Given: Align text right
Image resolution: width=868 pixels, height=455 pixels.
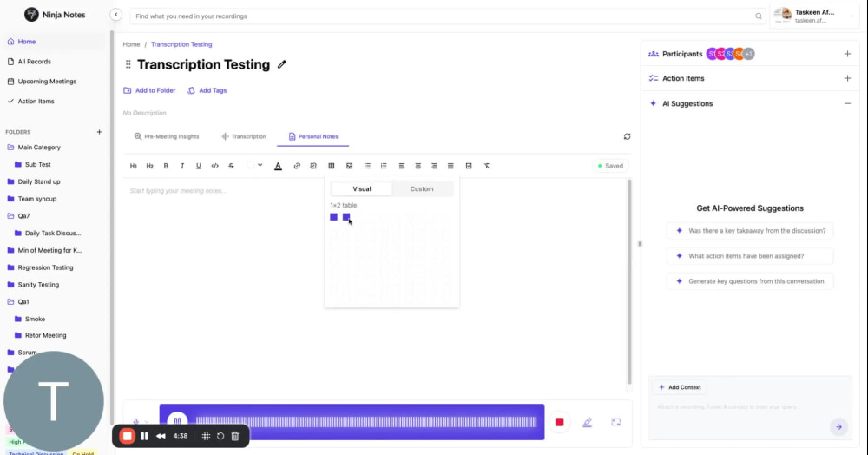Looking at the screenshot, I should [x=435, y=166].
